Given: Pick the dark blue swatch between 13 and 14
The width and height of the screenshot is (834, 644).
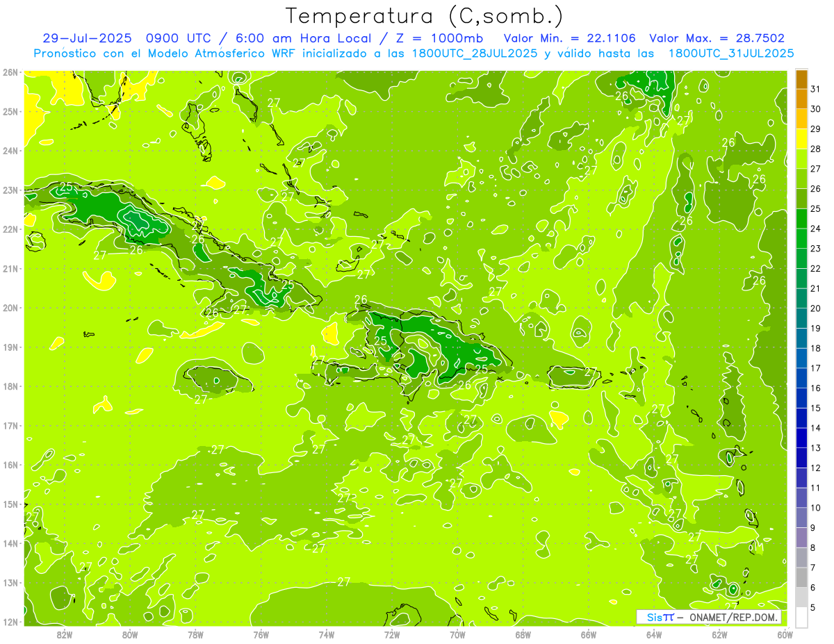Looking at the screenshot, I should pos(801,438).
